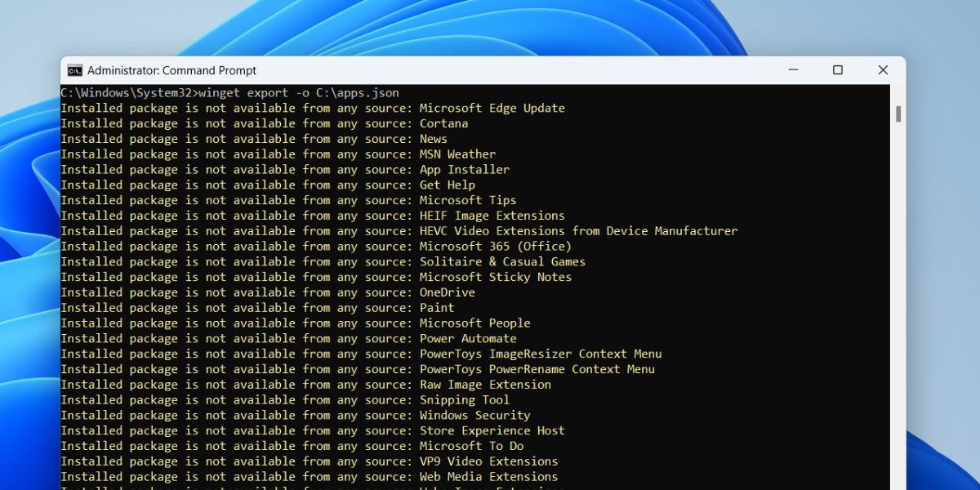Maximize the Command Prompt window
The width and height of the screenshot is (980, 490).
(x=837, y=70)
